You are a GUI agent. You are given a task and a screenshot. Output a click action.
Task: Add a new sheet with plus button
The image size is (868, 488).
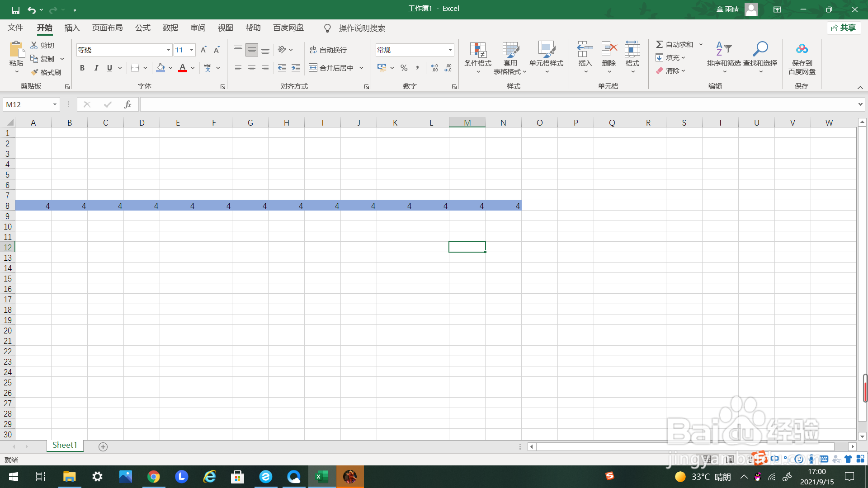(103, 446)
